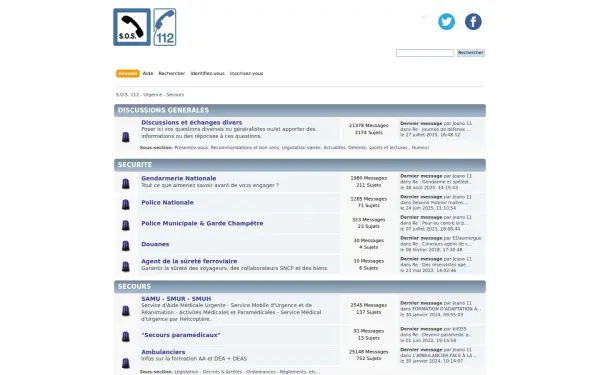This screenshot has height=375, width=600.
Task: Open Discussions et échanges divers forum
Action: pos(192,122)
